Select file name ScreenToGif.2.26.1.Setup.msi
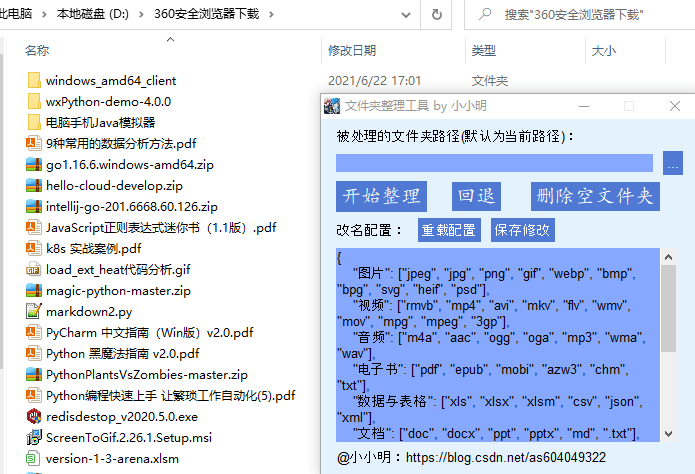Viewport: 695px width, 474px height. (x=129, y=438)
